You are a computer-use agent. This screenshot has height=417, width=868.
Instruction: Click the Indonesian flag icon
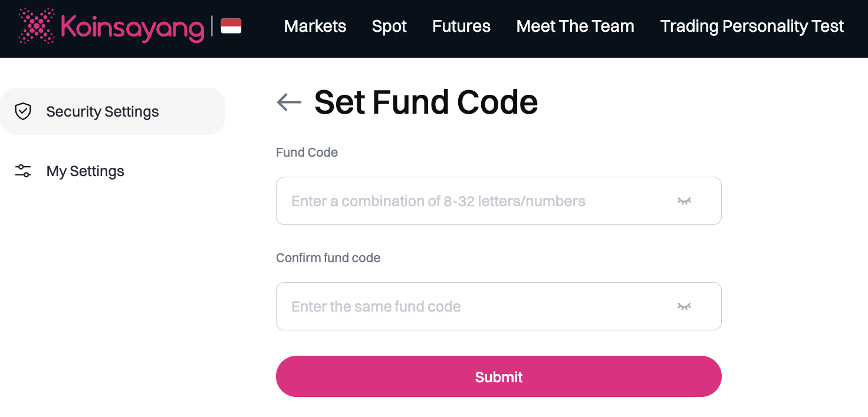click(x=231, y=27)
